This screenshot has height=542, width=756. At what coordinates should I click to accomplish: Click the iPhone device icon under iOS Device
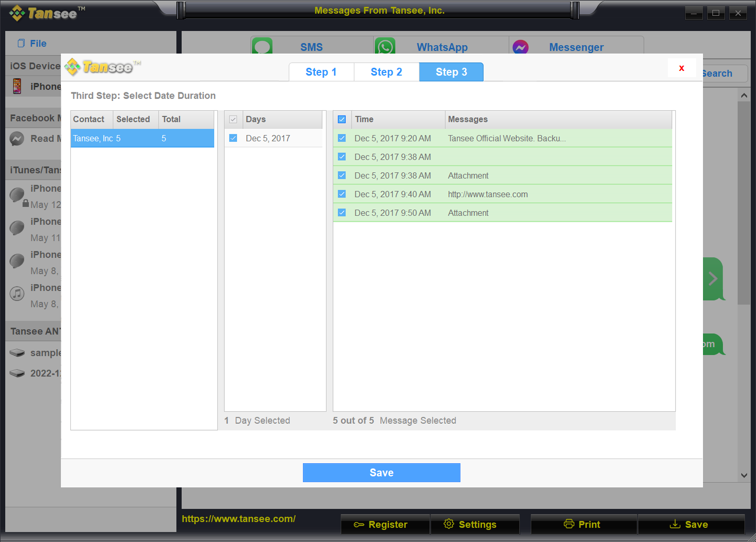point(17,86)
